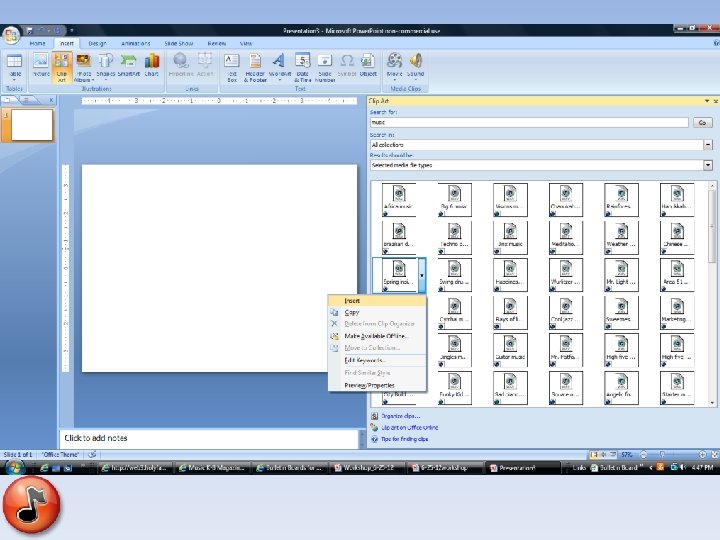
Task: Click the Normal view button in status bar
Action: (594, 455)
